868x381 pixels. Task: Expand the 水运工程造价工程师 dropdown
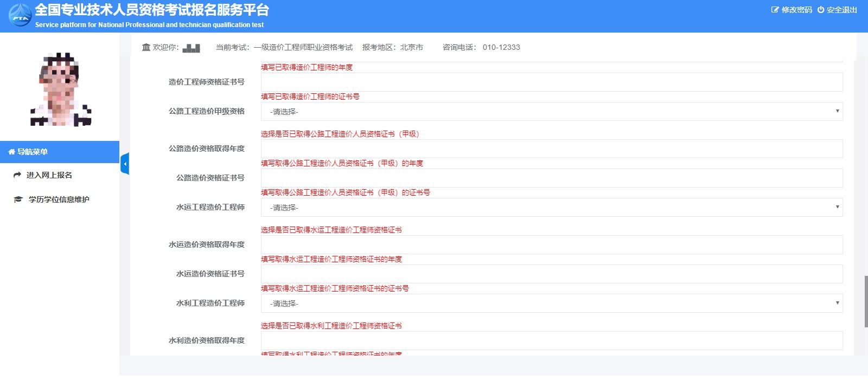[551, 208]
